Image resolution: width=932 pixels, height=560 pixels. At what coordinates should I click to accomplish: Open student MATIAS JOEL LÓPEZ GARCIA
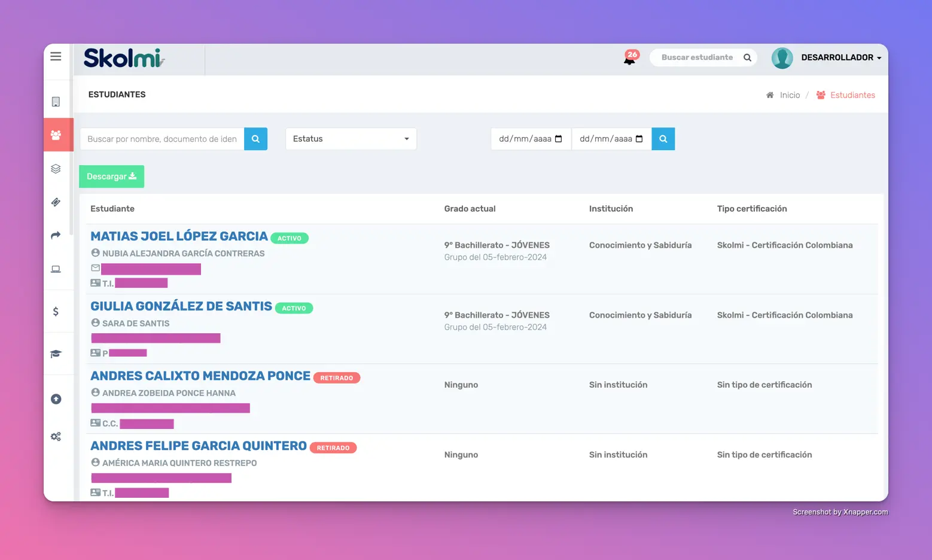[x=179, y=236]
